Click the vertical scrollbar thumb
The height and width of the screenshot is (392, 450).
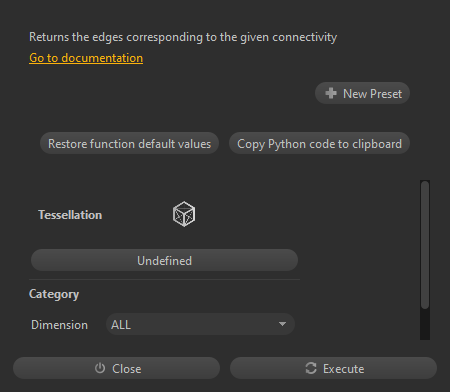pos(425,245)
